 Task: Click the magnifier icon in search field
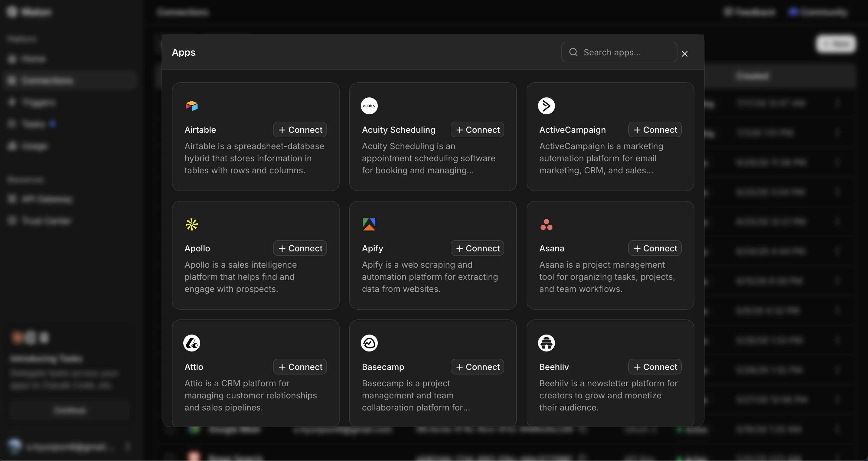573,52
